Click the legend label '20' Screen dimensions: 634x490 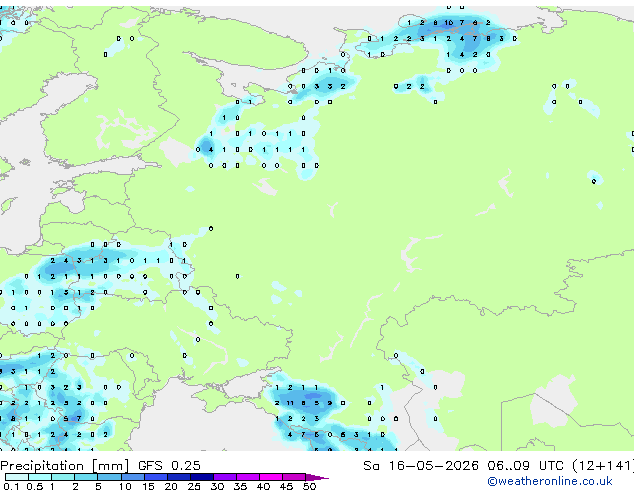tap(171, 486)
